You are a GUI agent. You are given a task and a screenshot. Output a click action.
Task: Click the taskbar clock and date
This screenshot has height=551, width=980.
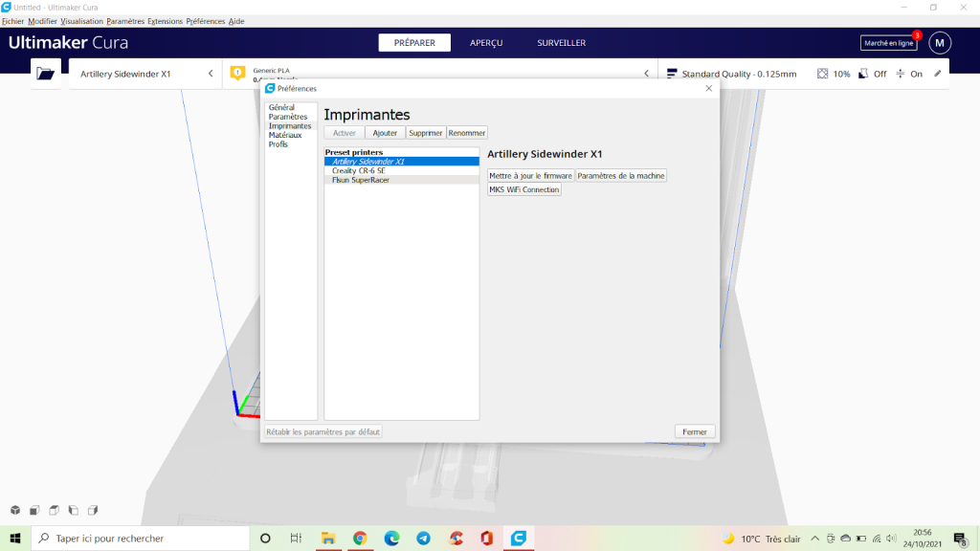[922, 539]
